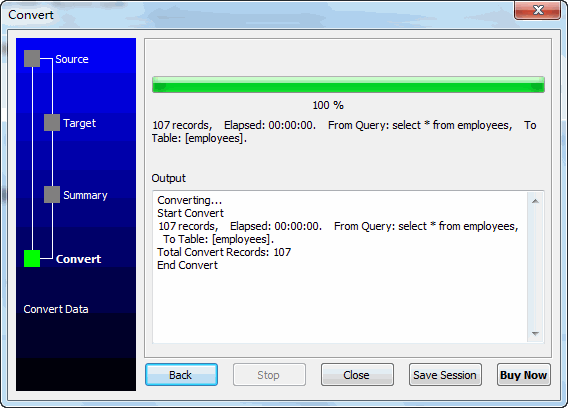Viewport: 568px width, 408px height.
Task: Select the Source step label
Action: (x=72, y=59)
